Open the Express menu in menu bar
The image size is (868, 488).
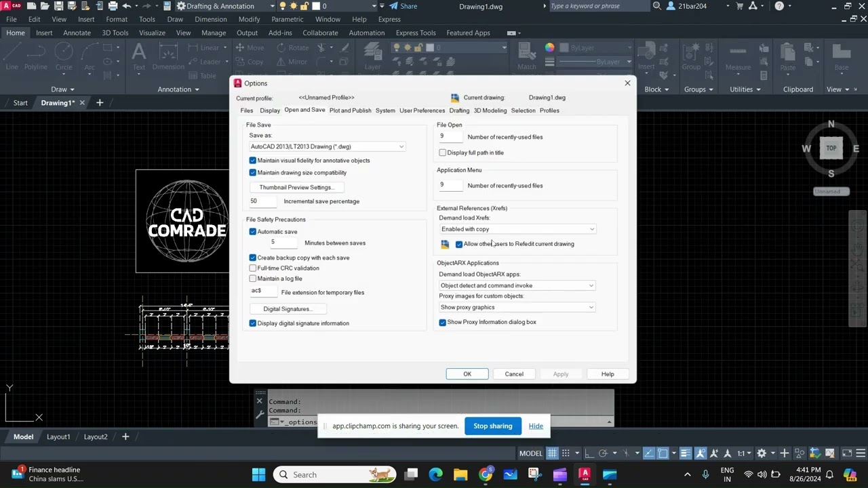(389, 20)
